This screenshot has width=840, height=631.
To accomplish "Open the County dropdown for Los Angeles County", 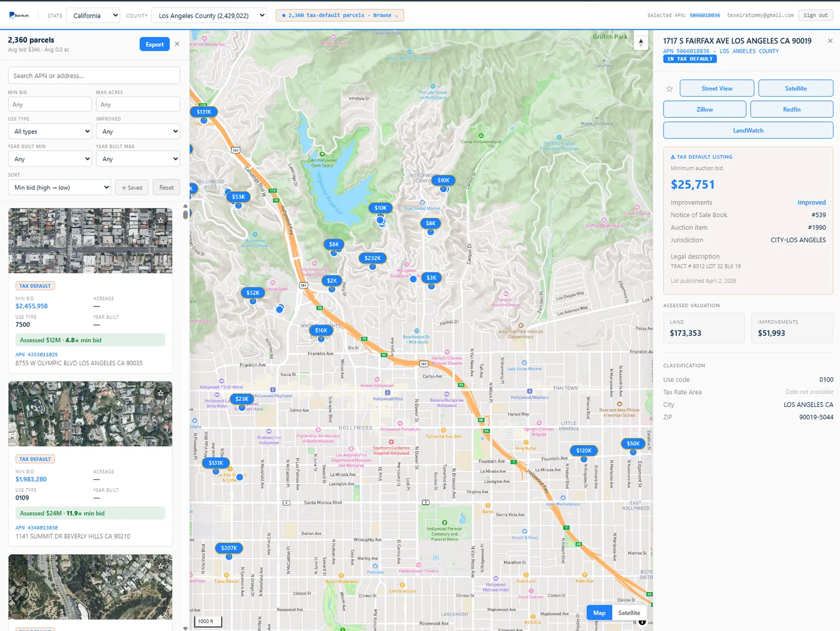I will tap(209, 16).
